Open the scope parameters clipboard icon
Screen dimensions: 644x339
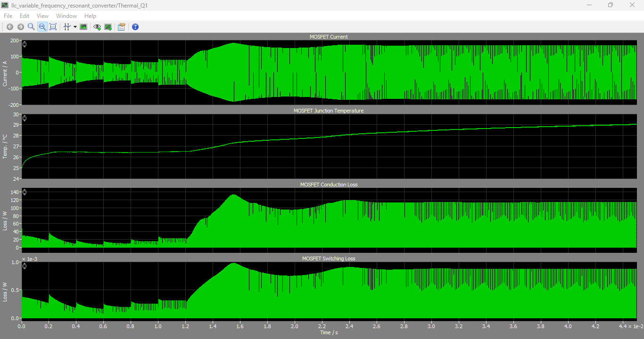pos(122,27)
